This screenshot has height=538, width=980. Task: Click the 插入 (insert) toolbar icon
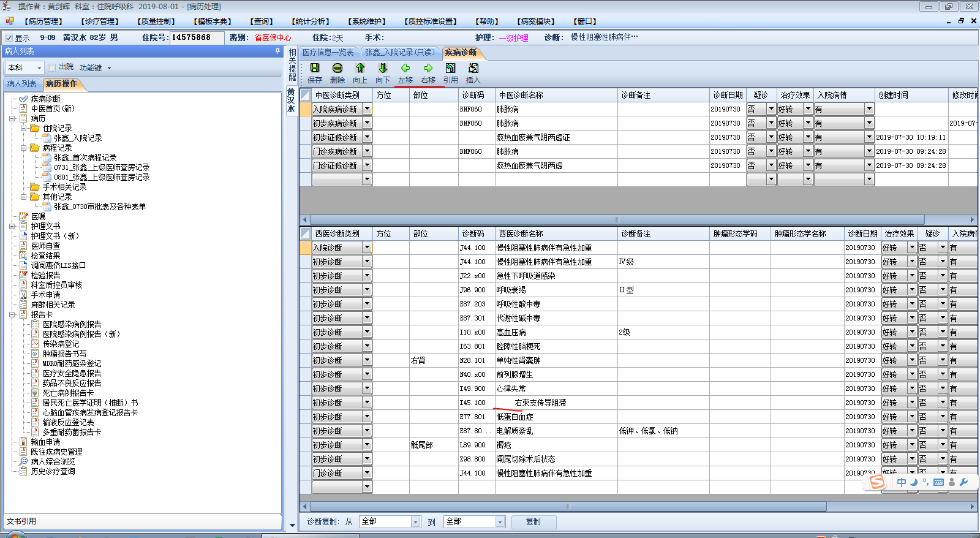[473, 68]
